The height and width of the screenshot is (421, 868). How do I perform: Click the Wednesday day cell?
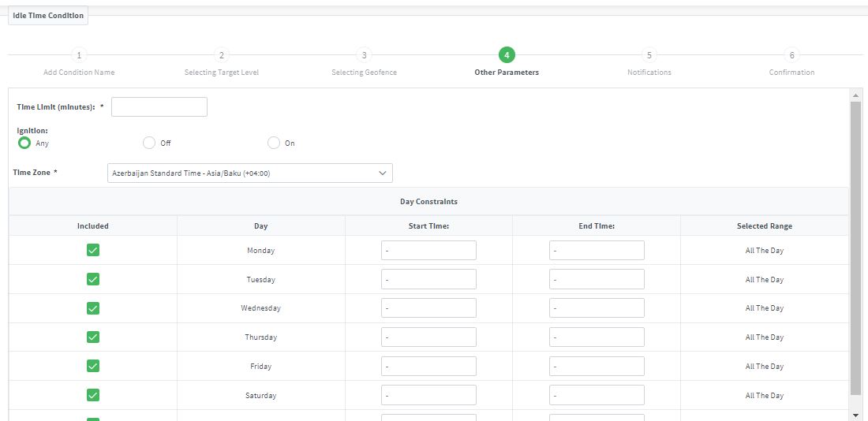point(260,308)
